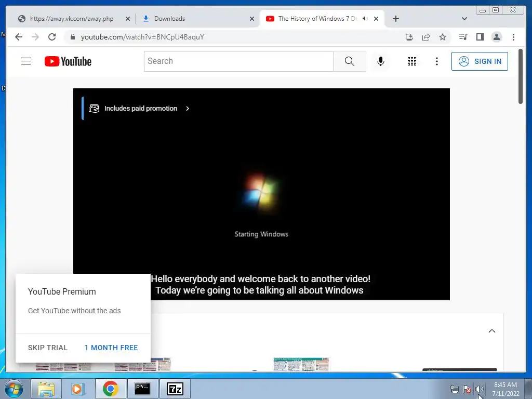Close the Downloads tab
The height and width of the screenshot is (399, 532).
[252, 19]
